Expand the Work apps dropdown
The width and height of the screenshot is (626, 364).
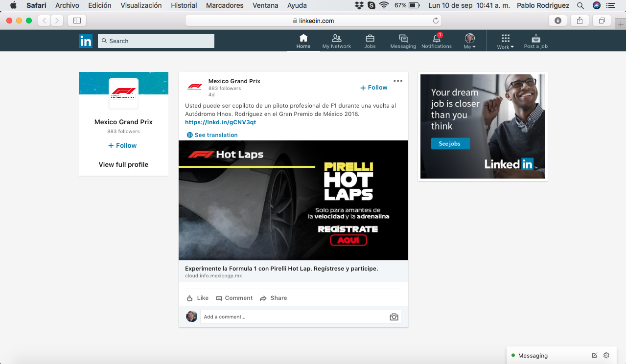tap(506, 41)
